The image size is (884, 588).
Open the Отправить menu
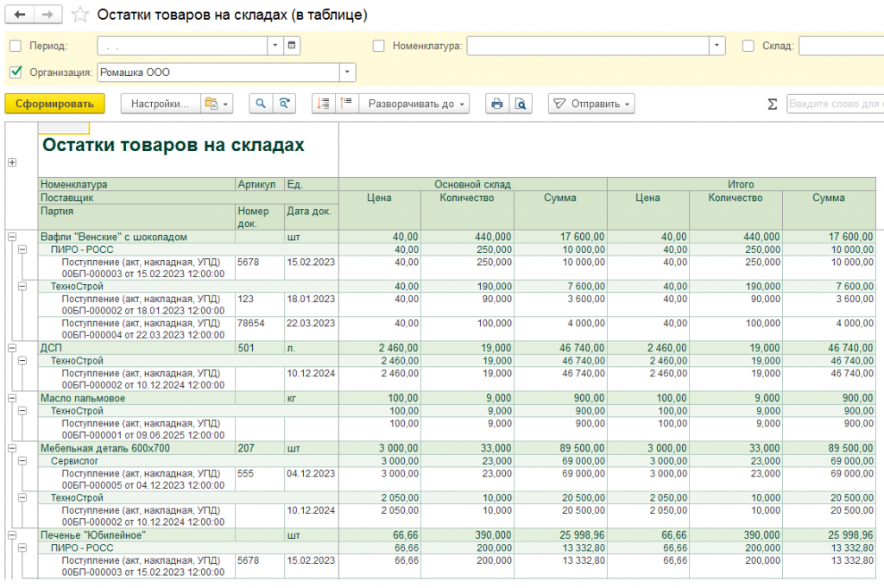[x=591, y=104]
